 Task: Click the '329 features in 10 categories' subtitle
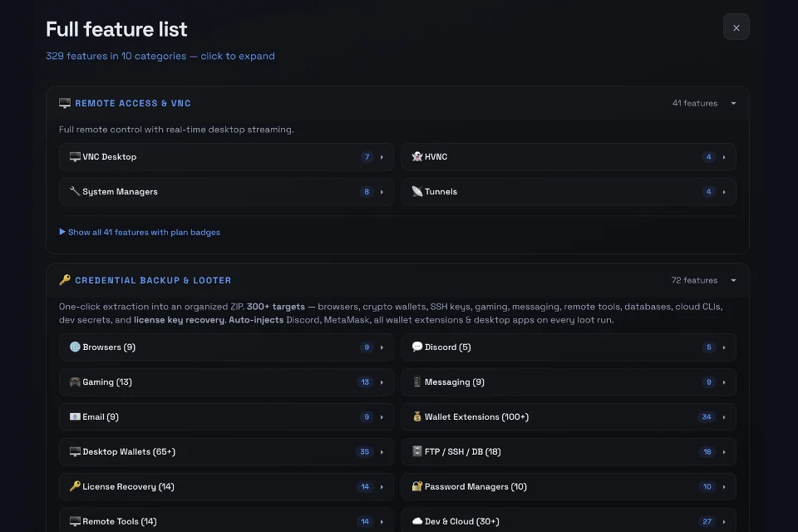point(116,56)
